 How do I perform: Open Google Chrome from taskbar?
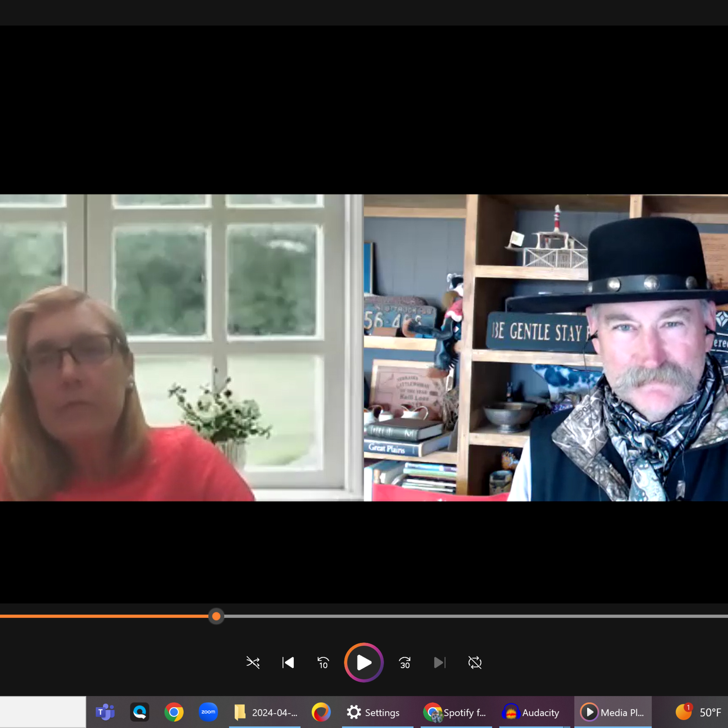pos(174,712)
